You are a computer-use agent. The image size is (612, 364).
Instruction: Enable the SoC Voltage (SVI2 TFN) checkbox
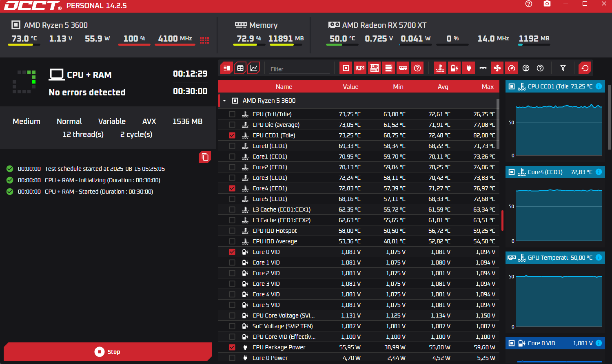(232, 326)
